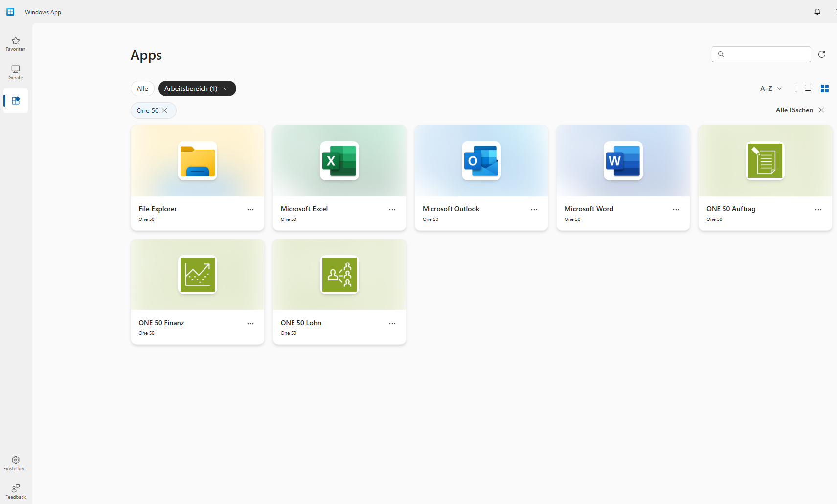Click the Apps page heading
837x504 pixels.
coord(146,55)
